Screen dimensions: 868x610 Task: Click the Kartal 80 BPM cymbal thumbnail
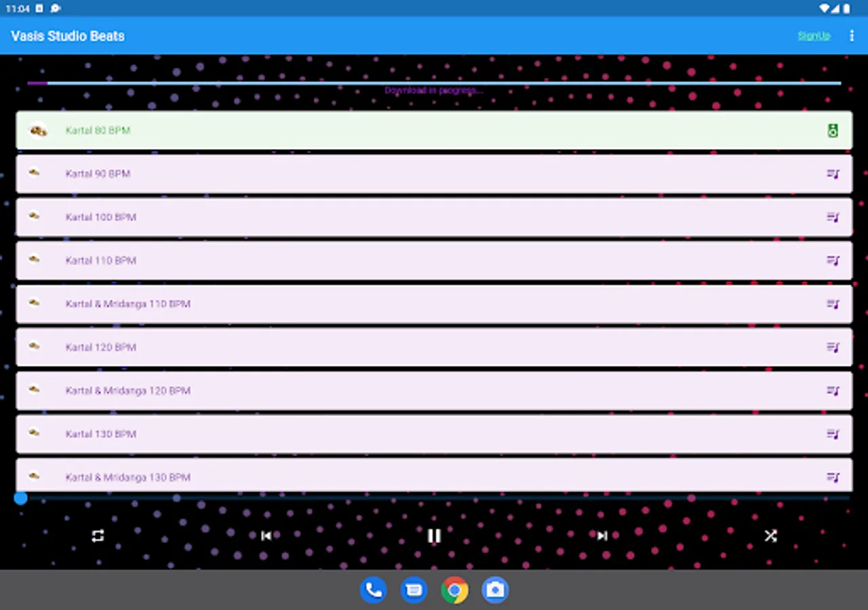38,131
